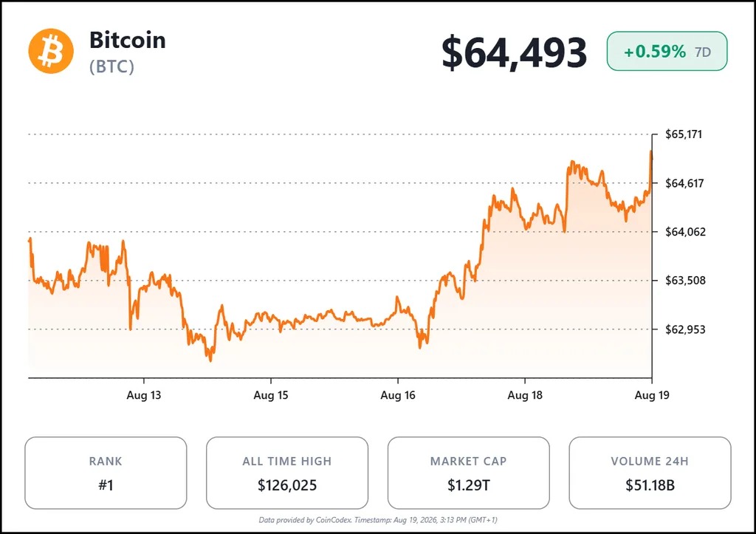Click the $65,171 price axis label
This screenshot has width=756, height=534.
pos(684,134)
